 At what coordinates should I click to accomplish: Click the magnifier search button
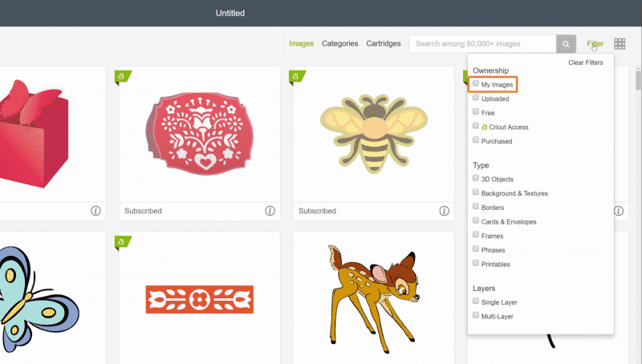click(566, 44)
